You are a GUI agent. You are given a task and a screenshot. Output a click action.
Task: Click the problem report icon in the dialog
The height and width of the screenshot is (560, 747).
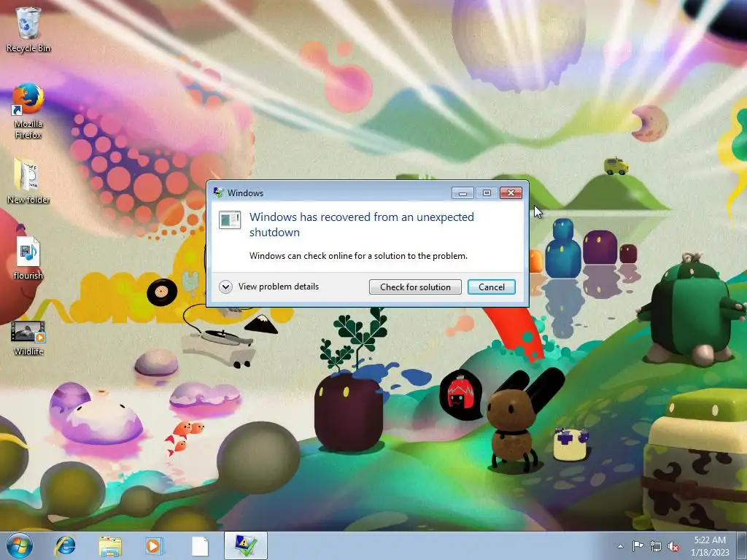pyautogui.click(x=230, y=219)
